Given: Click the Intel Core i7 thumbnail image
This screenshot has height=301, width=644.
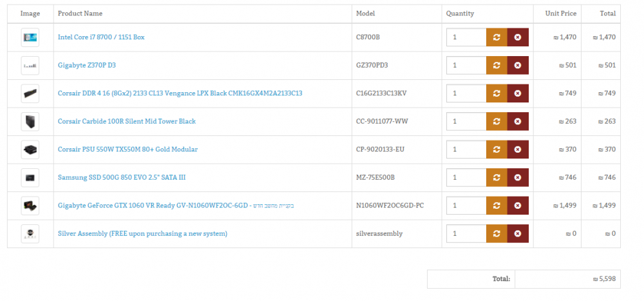Looking at the screenshot, I should 30,37.
